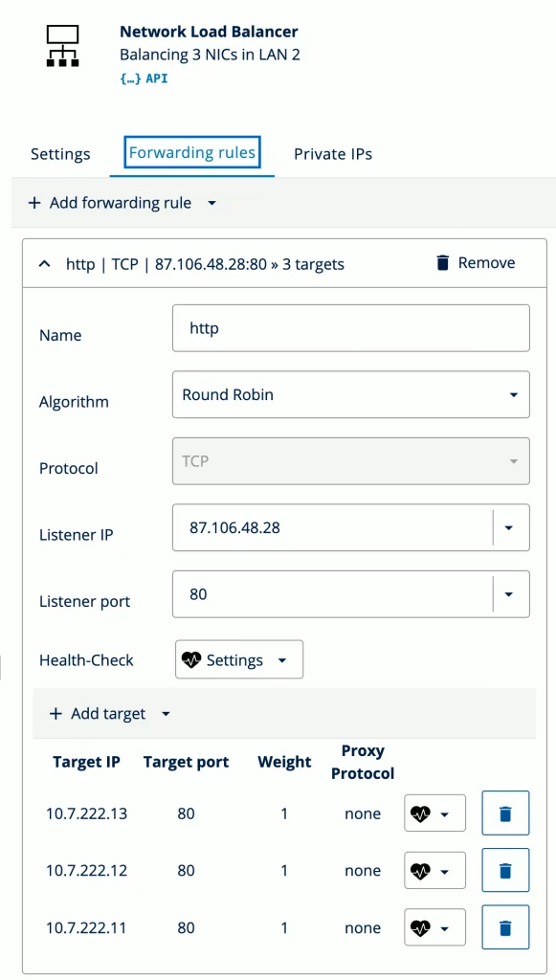This screenshot has width=556, height=980.
Task: Open the Health-Check Settings menu
Action: (238, 659)
